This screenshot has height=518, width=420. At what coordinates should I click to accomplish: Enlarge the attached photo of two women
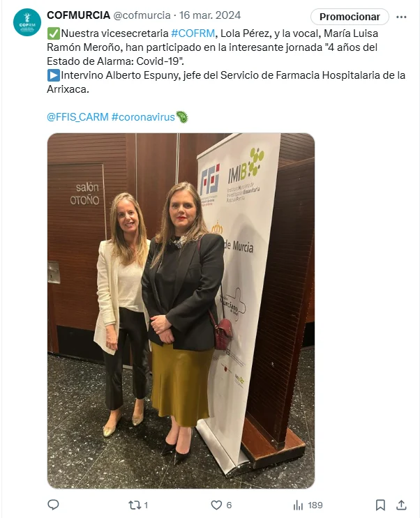(181, 311)
